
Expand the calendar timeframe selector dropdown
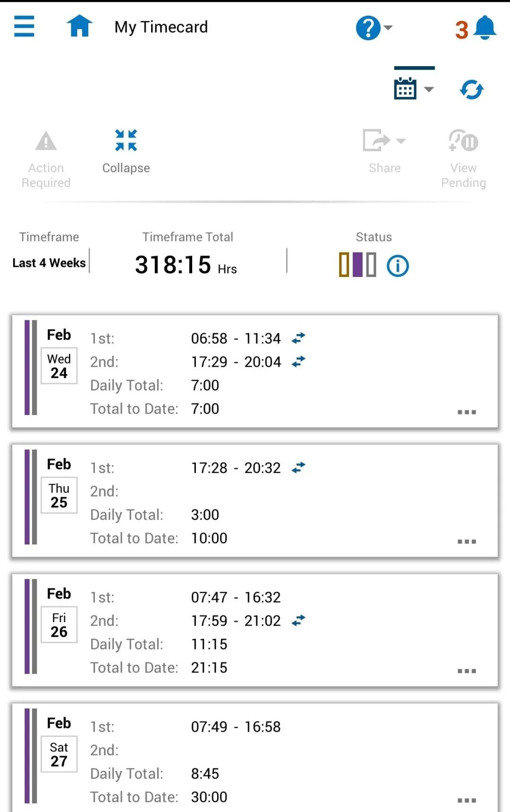(414, 88)
